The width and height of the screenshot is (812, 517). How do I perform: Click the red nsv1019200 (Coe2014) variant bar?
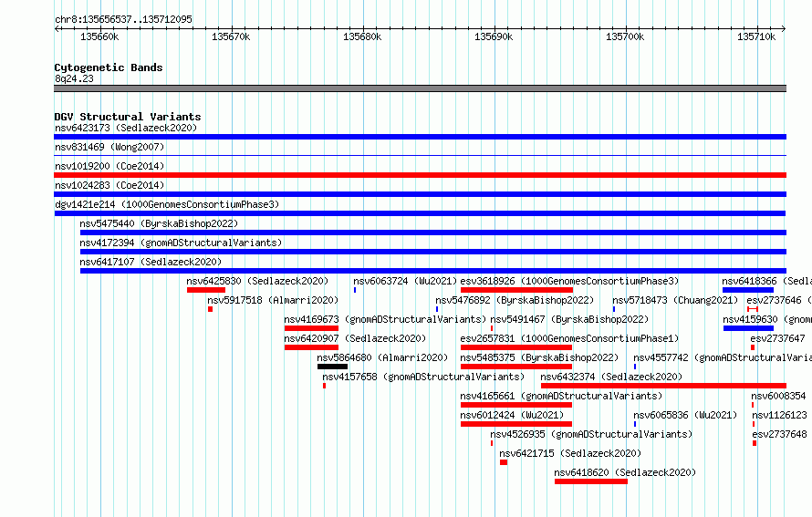pyautogui.click(x=420, y=175)
